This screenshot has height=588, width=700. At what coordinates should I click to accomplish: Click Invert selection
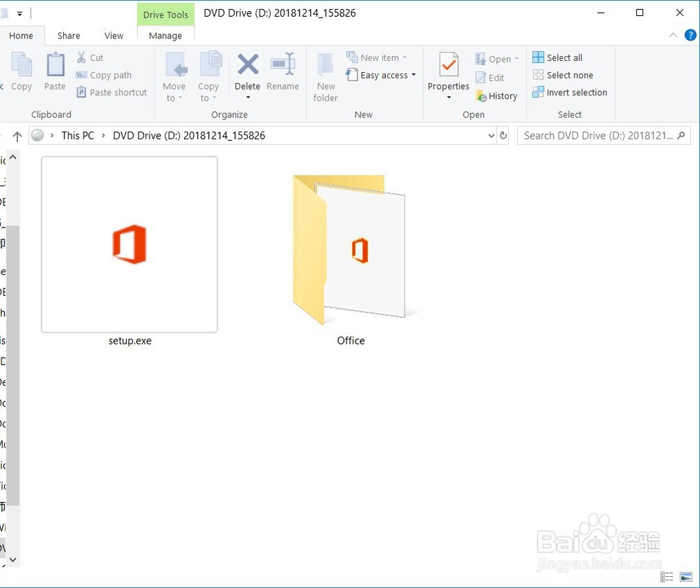[570, 92]
